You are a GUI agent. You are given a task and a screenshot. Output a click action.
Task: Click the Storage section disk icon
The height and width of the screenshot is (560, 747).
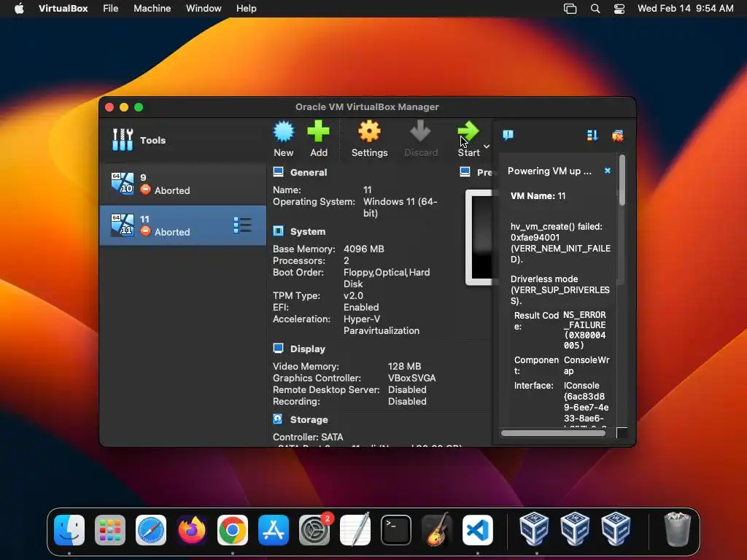point(278,419)
